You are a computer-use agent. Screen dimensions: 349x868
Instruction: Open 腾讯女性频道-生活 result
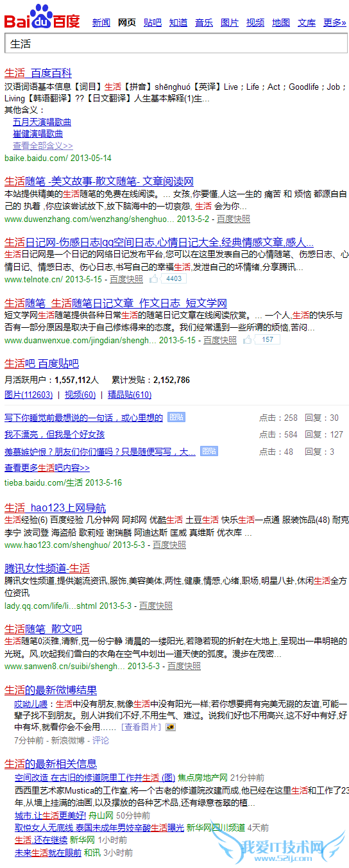coord(47,568)
